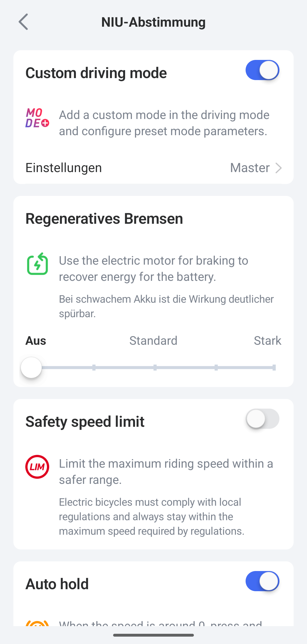Set braking slider to the middle tick
The width and height of the screenshot is (307, 644).
(155, 368)
